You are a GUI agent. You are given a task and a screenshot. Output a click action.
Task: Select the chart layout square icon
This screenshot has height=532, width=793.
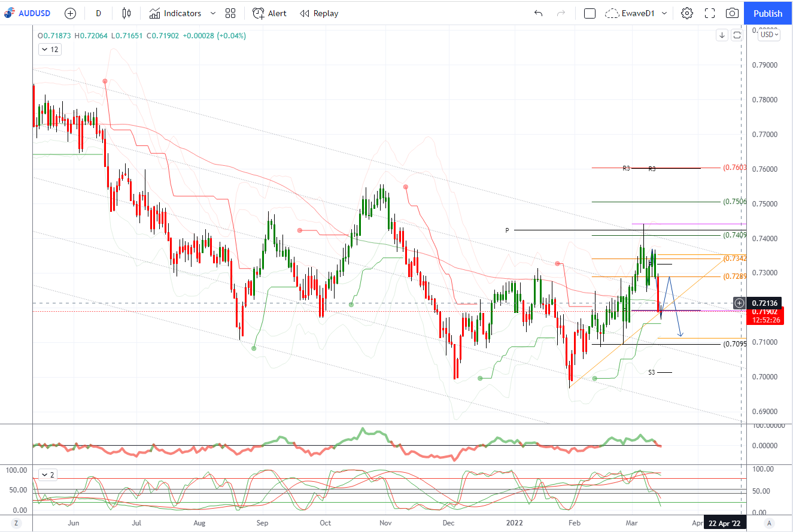coord(590,13)
